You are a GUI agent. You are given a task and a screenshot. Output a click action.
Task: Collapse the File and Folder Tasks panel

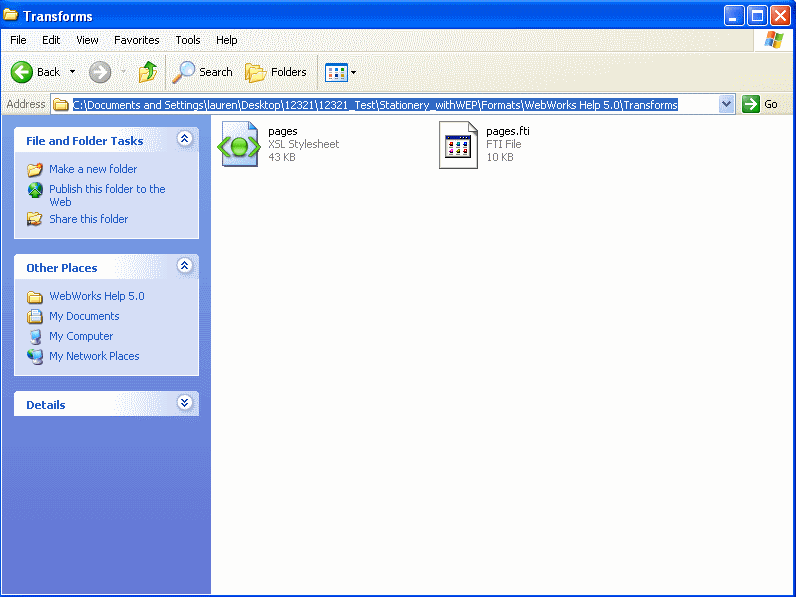coord(184,140)
